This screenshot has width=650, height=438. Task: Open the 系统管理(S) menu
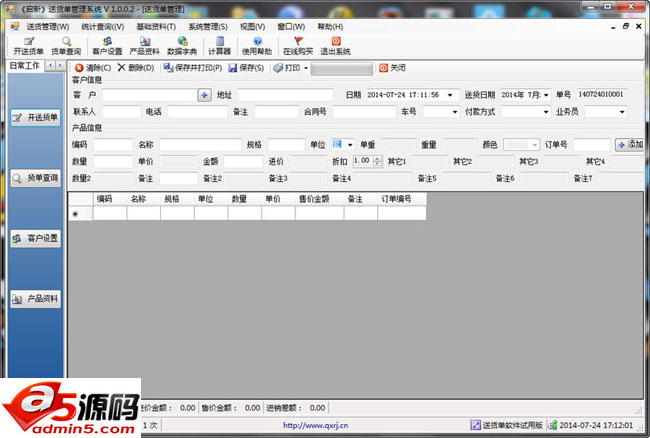207,26
